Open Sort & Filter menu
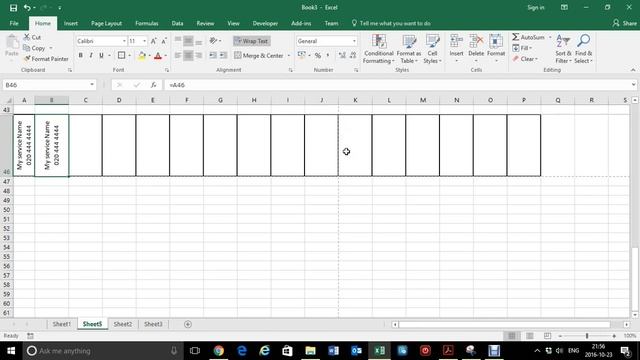 [x=563, y=49]
